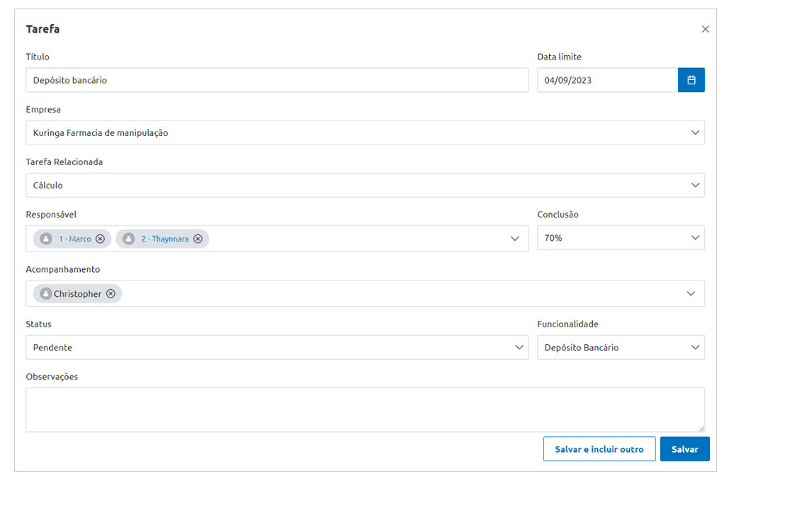The width and height of the screenshot is (809, 532).
Task: Remove responsible user 1 - Marco
Action: (100, 239)
